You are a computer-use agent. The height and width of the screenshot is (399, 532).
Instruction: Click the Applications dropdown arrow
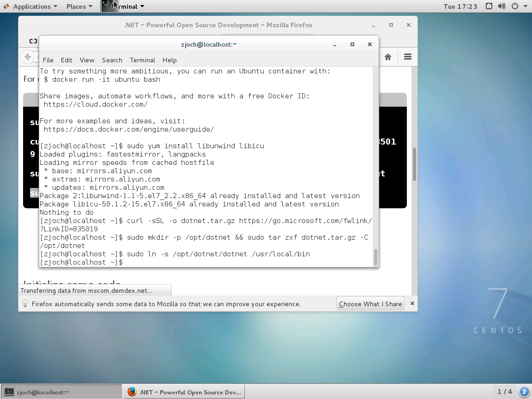point(55,6)
